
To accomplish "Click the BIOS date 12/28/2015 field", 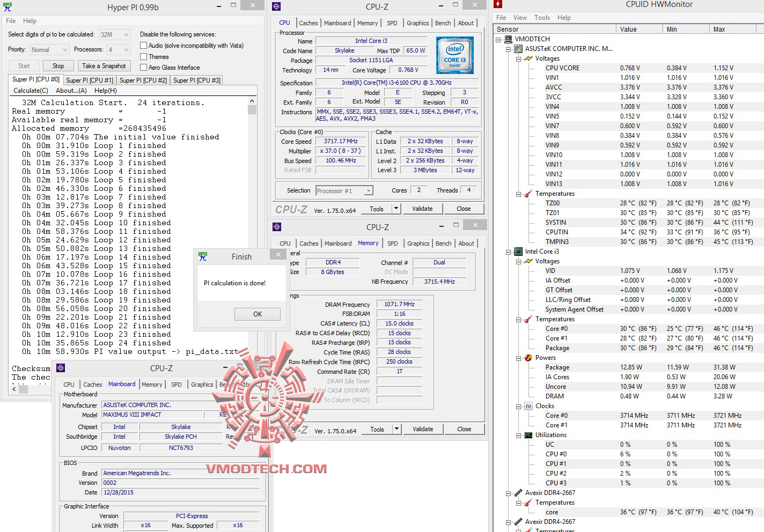I will 180,492.
